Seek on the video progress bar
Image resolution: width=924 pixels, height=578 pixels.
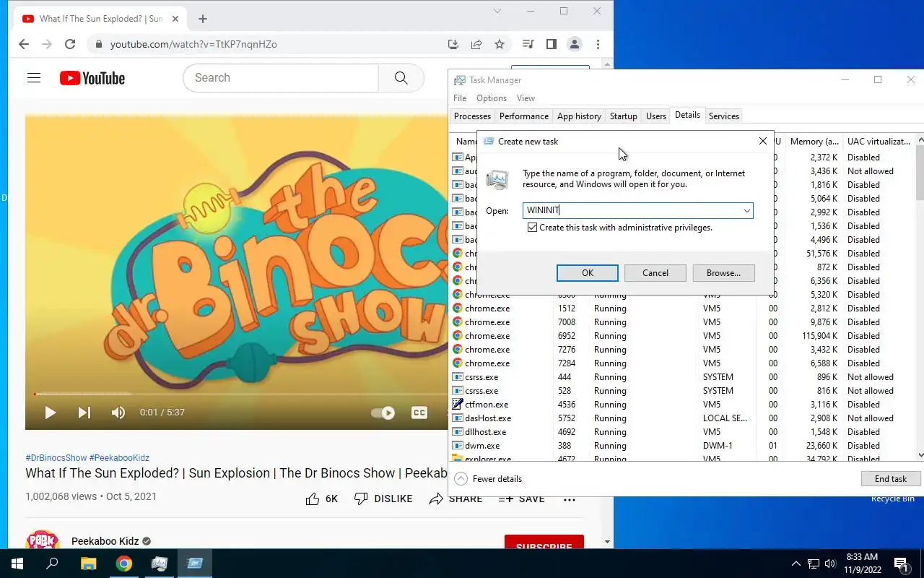[240, 394]
